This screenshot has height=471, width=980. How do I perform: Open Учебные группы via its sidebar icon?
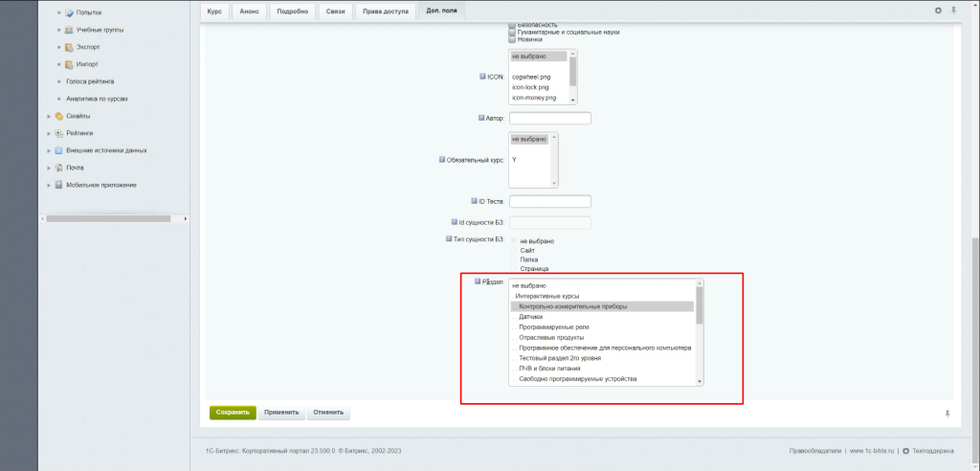(x=69, y=30)
